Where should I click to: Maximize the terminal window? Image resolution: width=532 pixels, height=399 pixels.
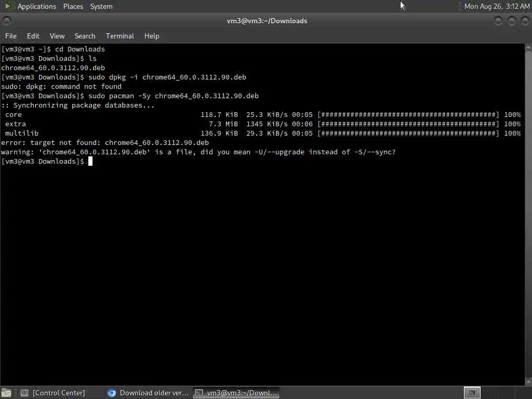pyautogui.click(x=511, y=21)
